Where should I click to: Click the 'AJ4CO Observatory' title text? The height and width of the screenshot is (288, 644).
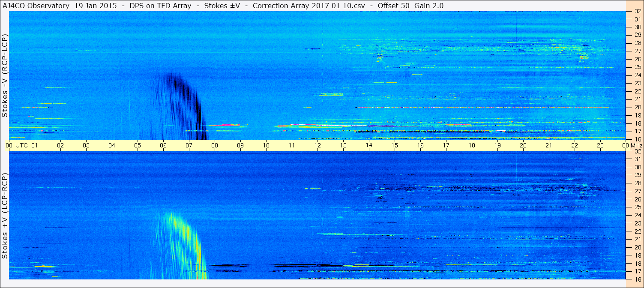[x=36, y=6]
